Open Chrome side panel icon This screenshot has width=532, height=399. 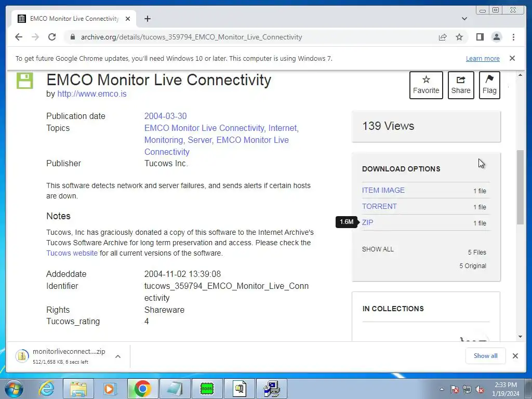pyautogui.click(x=480, y=37)
